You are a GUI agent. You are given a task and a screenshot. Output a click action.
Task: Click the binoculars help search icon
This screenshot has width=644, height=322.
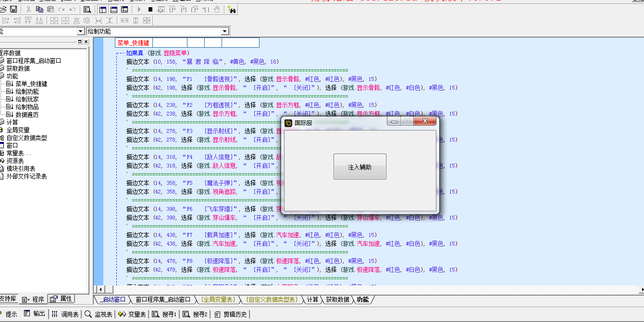point(232,9)
